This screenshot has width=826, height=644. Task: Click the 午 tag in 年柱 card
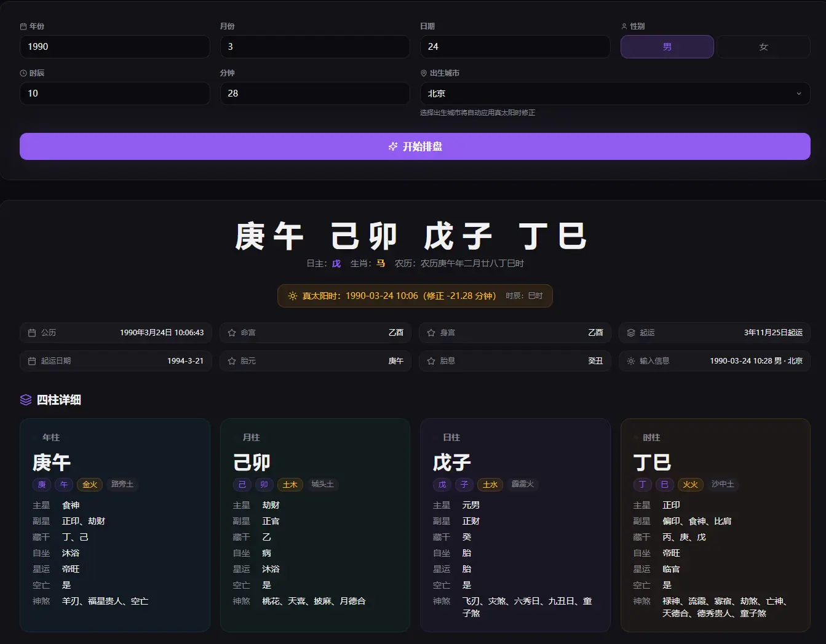click(x=64, y=485)
